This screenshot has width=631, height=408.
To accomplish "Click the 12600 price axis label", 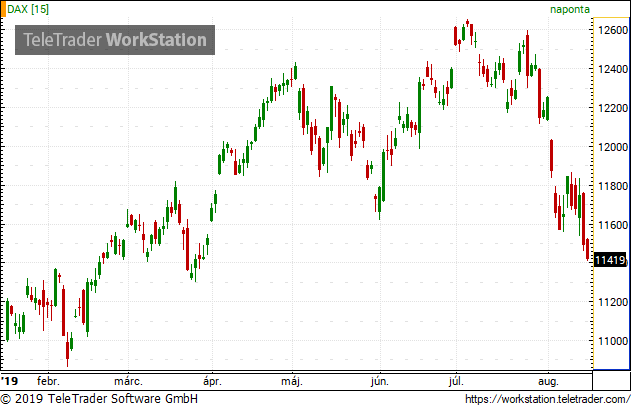I will pyautogui.click(x=613, y=30).
